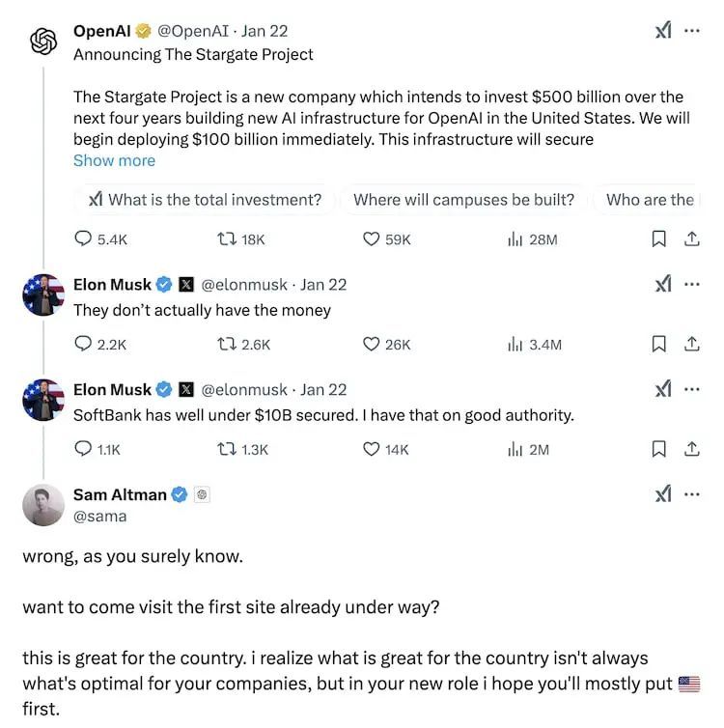Like 'They don't actually have the money' reply
Image resolution: width=724 pixels, height=728 pixels.
[371, 344]
